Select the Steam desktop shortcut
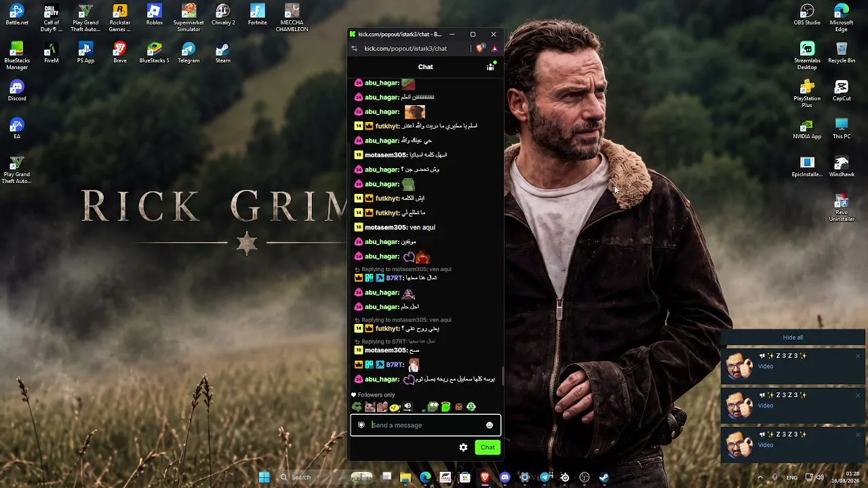Image resolution: width=868 pixels, height=488 pixels. point(223,54)
